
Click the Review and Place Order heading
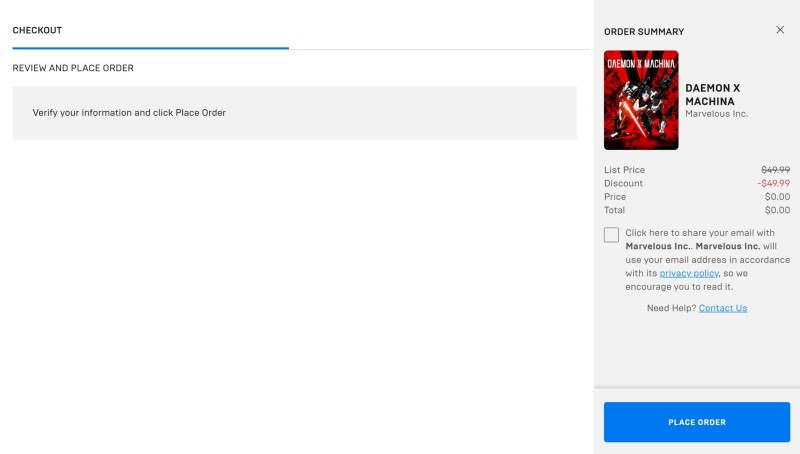(x=73, y=68)
